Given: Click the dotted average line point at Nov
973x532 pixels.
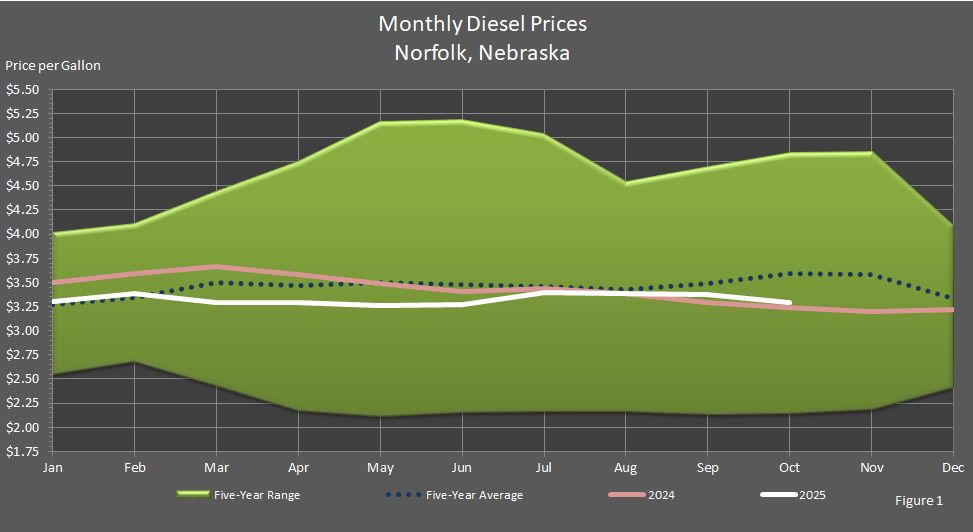Looking at the screenshot, I should 871,275.
